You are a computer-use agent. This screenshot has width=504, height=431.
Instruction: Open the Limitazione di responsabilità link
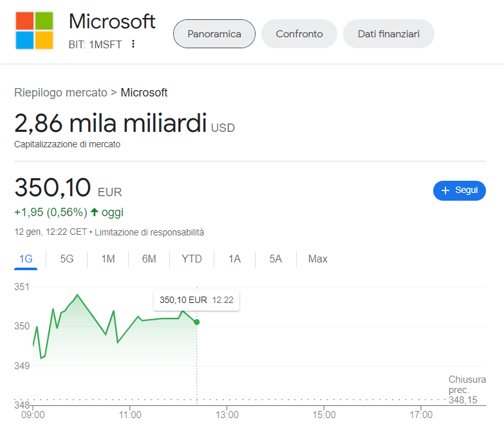[x=149, y=232]
